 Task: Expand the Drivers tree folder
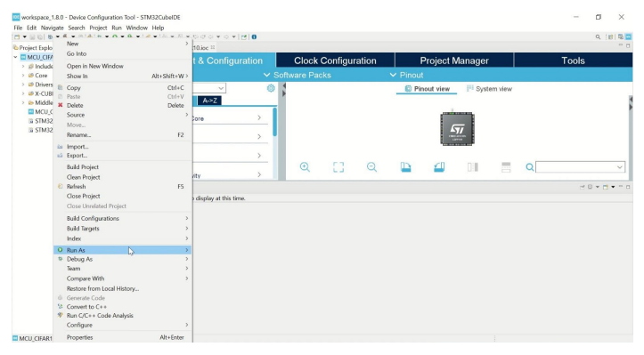[23, 85]
